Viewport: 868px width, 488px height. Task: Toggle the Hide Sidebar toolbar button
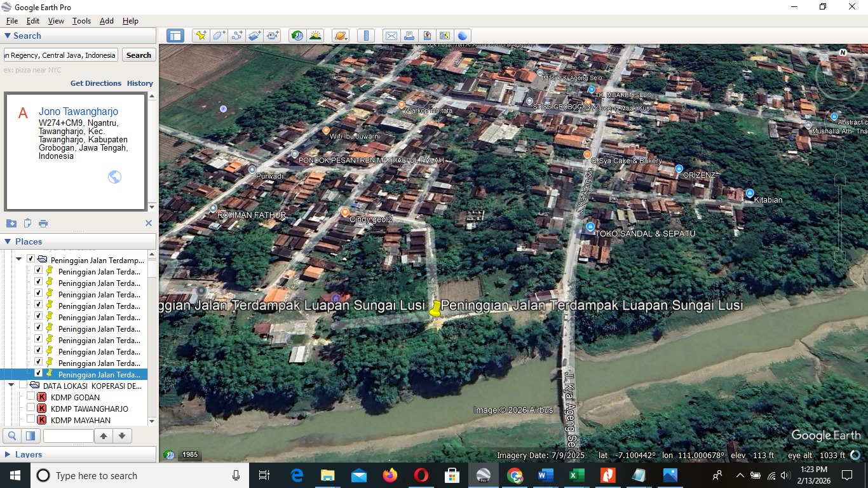click(x=175, y=36)
